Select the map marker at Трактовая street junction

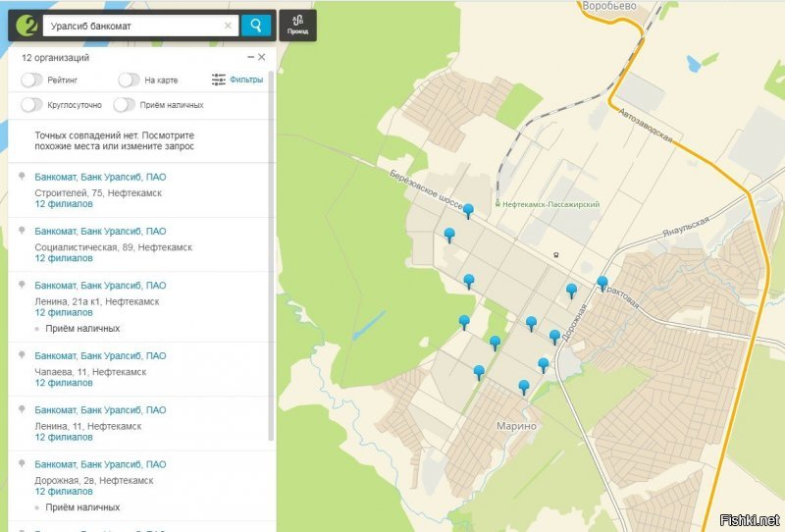click(x=602, y=284)
